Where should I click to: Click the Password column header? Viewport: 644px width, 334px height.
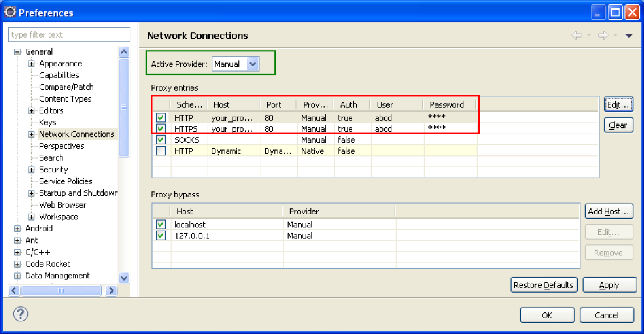pyautogui.click(x=450, y=104)
